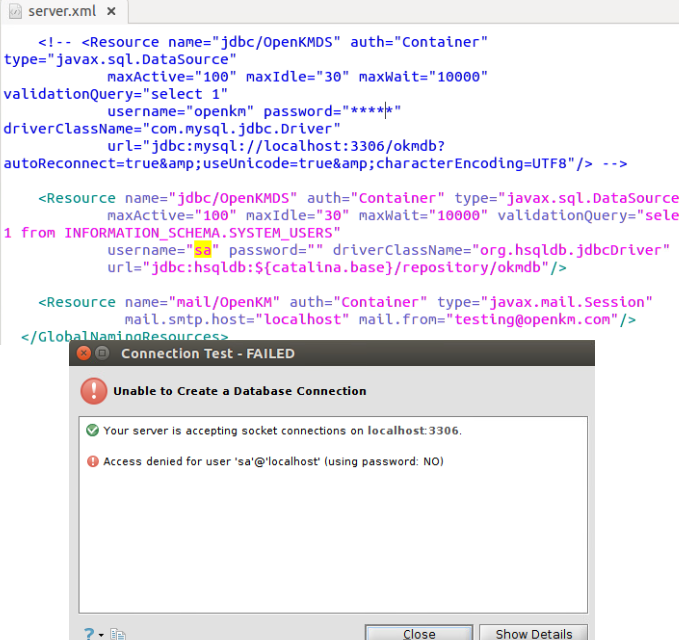679x640 pixels.
Task: Expand the help dropdown arrow
Action: (101, 635)
